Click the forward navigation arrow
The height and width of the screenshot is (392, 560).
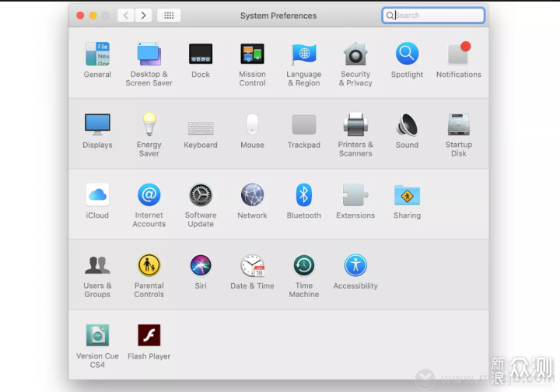pos(144,16)
